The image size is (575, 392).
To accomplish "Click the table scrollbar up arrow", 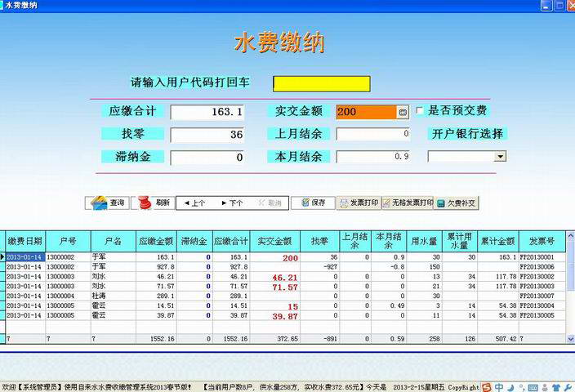I will click(570, 235).
